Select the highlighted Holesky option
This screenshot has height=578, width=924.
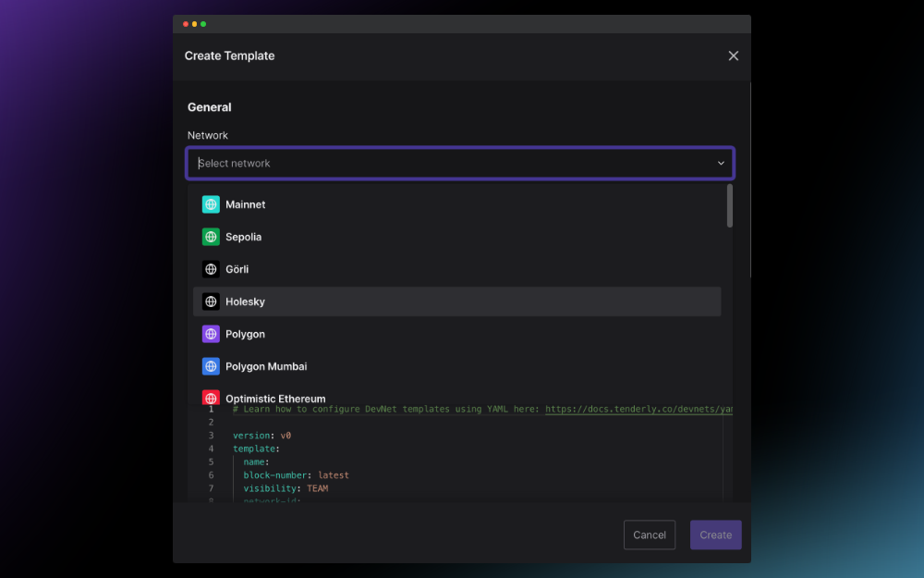[456, 302]
